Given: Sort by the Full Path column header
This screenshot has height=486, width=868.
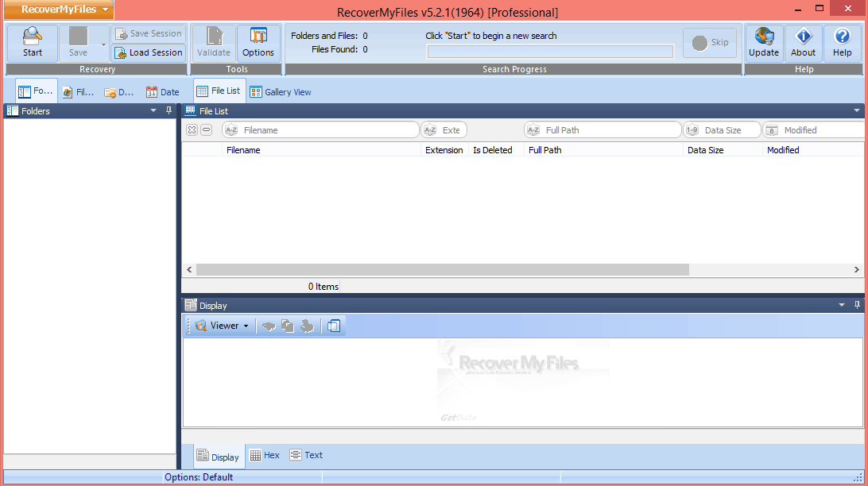Looking at the screenshot, I should pos(603,150).
